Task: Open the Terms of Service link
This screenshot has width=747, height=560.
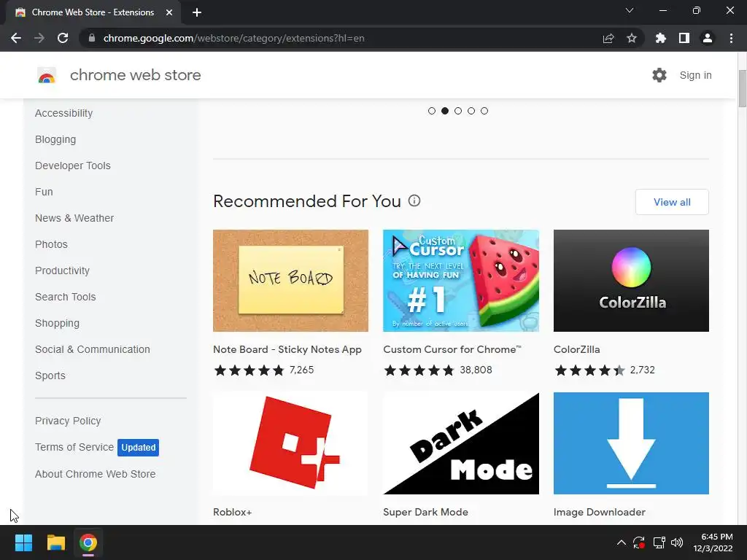Action: pyautogui.click(x=74, y=447)
